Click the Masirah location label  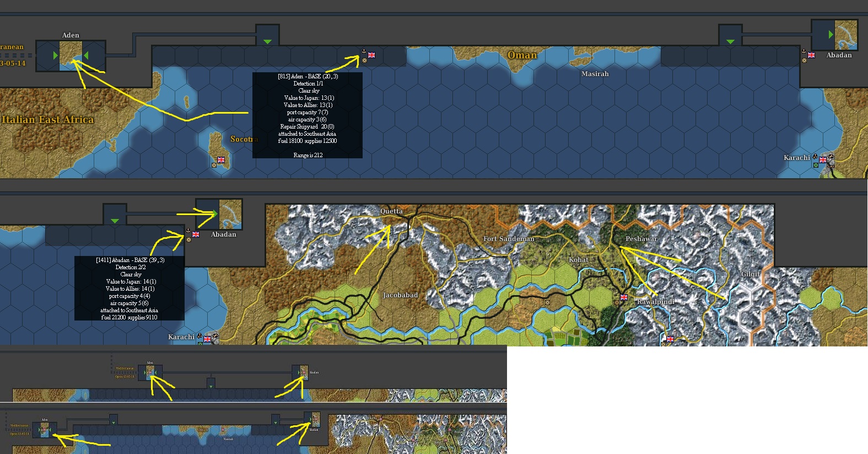[595, 74]
